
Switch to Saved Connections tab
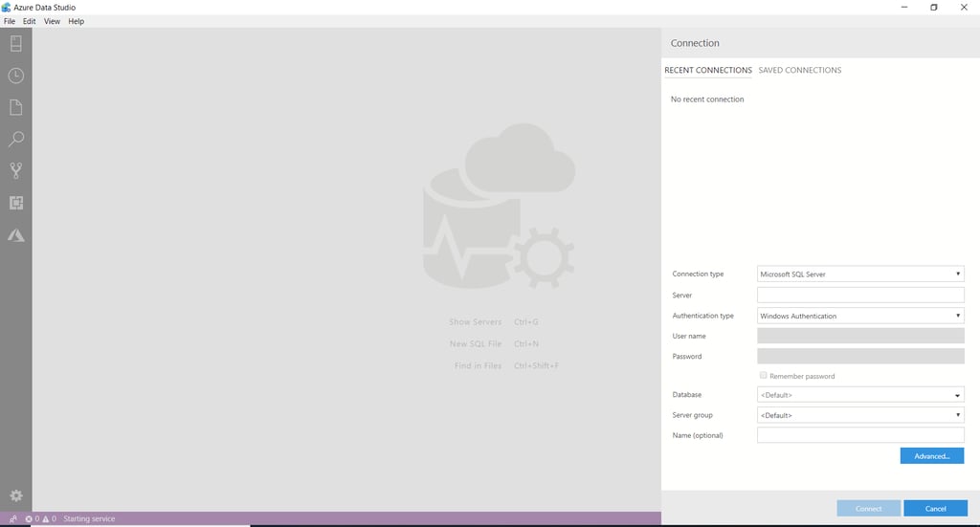(800, 70)
